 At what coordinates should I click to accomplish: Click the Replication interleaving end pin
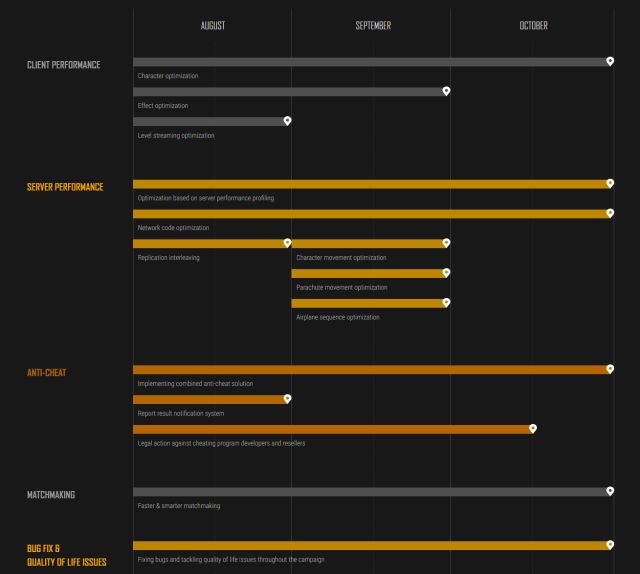pyautogui.click(x=287, y=243)
